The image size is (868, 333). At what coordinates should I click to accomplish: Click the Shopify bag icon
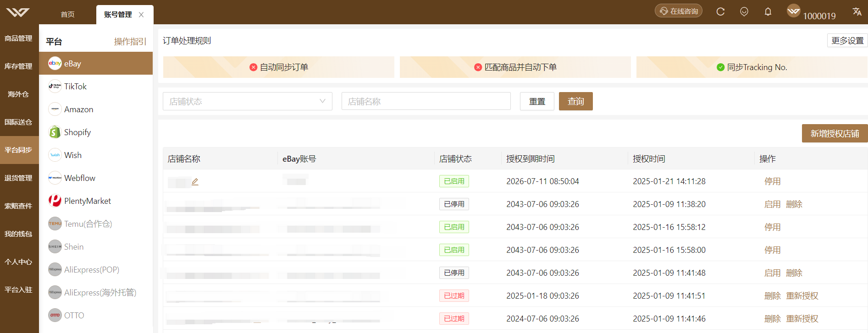(55, 132)
